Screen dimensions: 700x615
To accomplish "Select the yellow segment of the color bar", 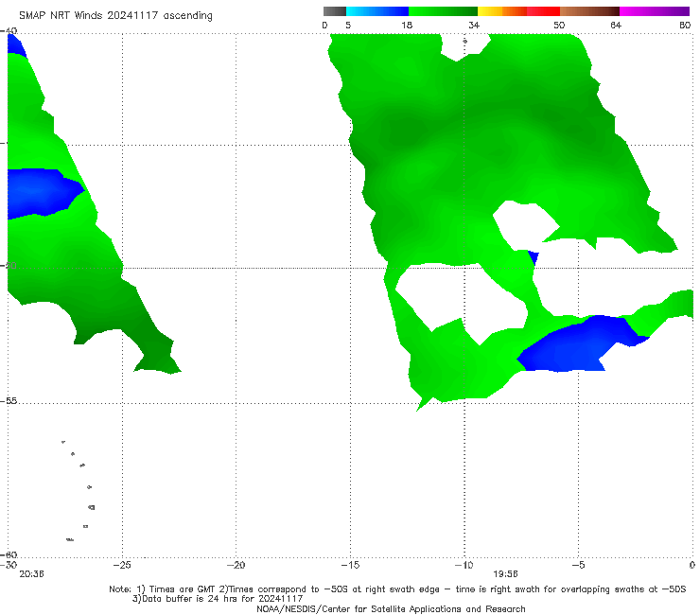I will point(490,11).
